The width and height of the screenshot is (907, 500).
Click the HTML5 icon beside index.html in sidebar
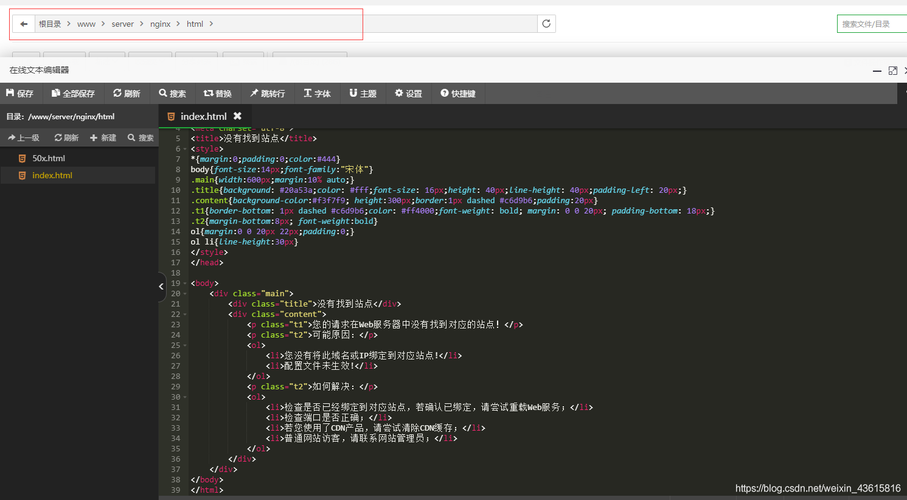(x=22, y=175)
